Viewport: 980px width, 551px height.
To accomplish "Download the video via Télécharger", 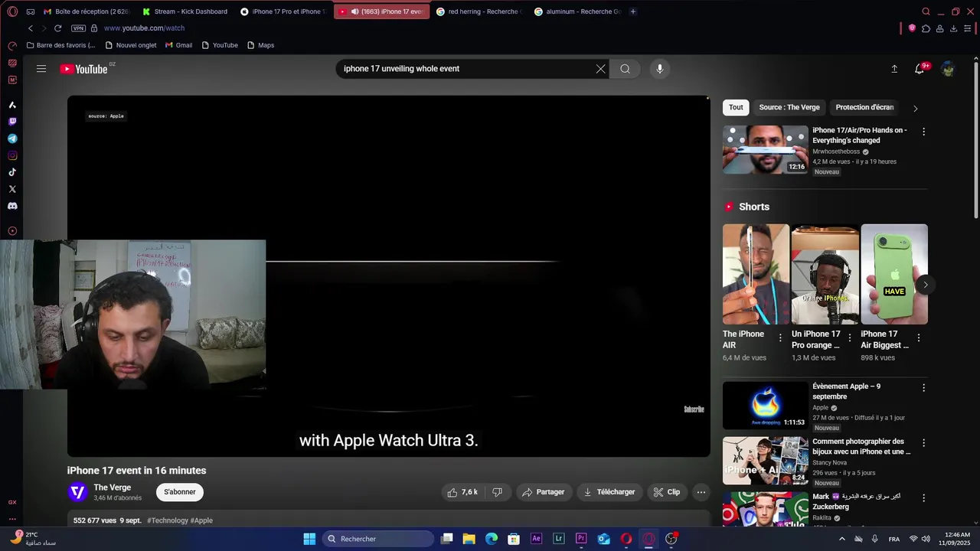I will coord(609,492).
